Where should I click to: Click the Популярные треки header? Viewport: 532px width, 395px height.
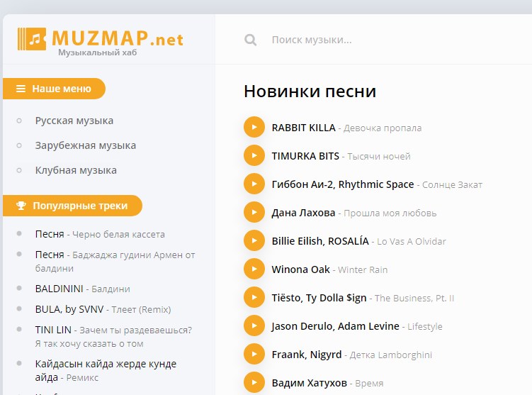[72, 206]
